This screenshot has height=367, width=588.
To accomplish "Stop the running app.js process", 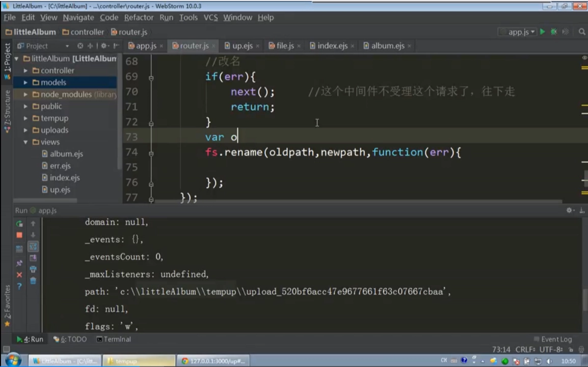I will pyautogui.click(x=19, y=235).
